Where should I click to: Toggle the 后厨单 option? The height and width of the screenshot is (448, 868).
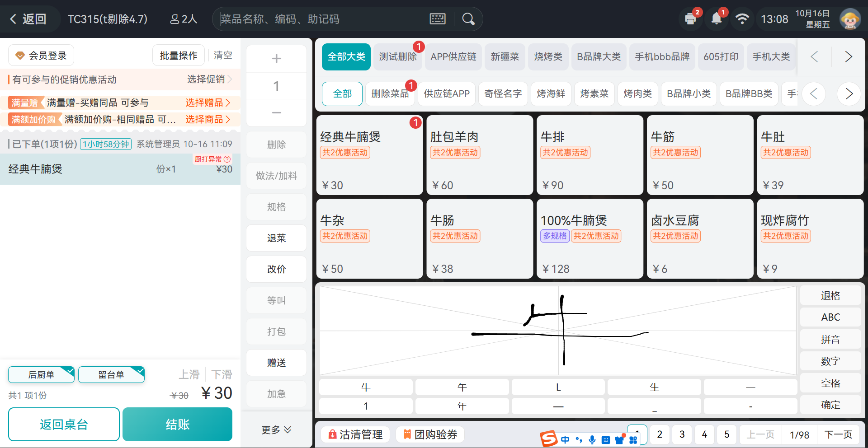click(41, 374)
